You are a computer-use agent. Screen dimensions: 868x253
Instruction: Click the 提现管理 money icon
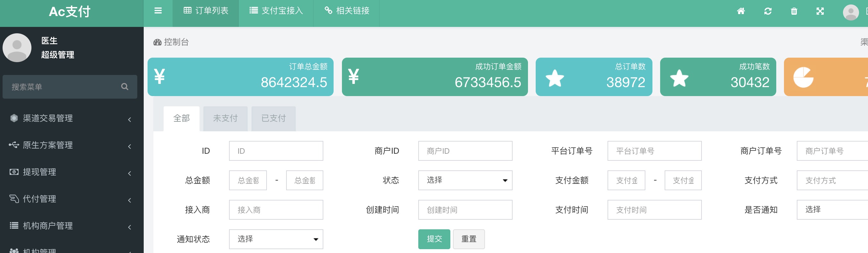(x=14, y=172)
